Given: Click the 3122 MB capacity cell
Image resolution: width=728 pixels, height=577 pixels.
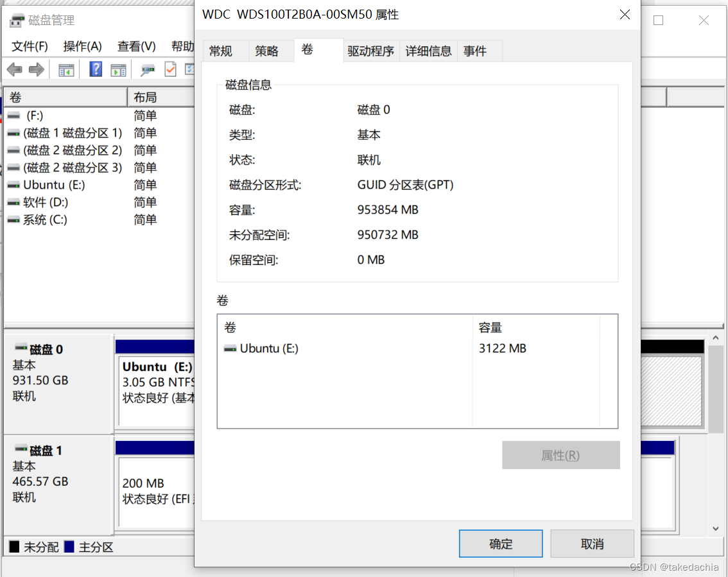Looking at the screenshot, I should [503, 349].
